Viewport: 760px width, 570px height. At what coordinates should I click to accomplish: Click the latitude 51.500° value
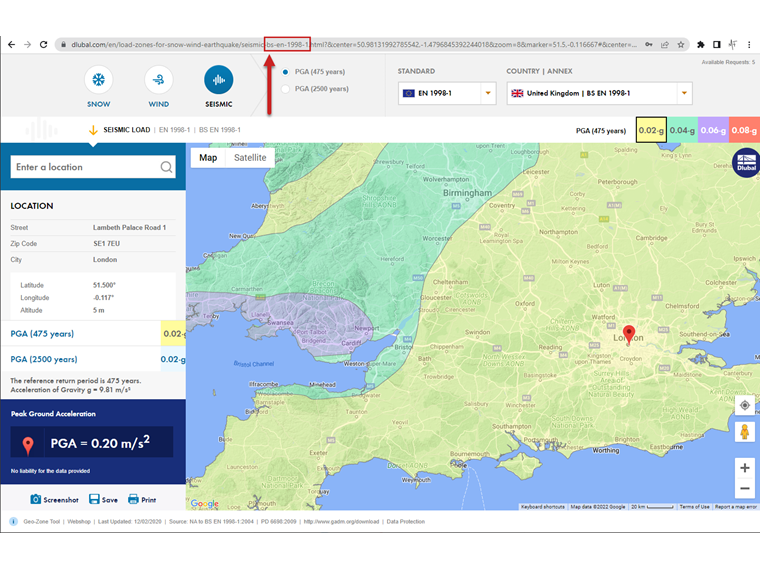tap(104, 285)
